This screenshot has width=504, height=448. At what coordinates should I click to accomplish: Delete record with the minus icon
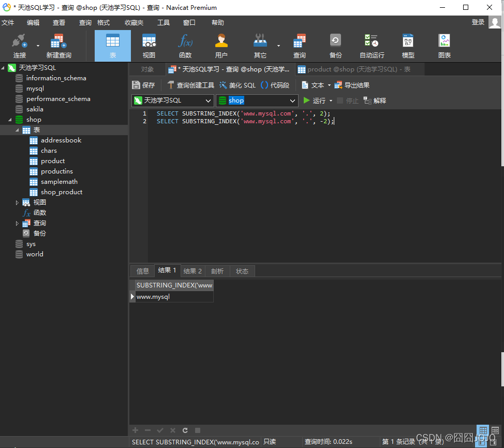point(148,430)
